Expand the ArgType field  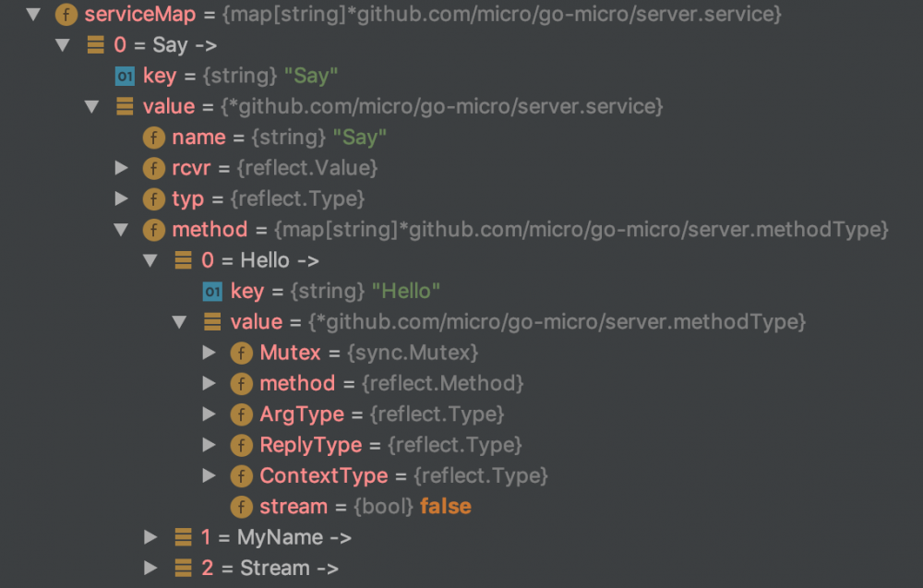point(209,414)
